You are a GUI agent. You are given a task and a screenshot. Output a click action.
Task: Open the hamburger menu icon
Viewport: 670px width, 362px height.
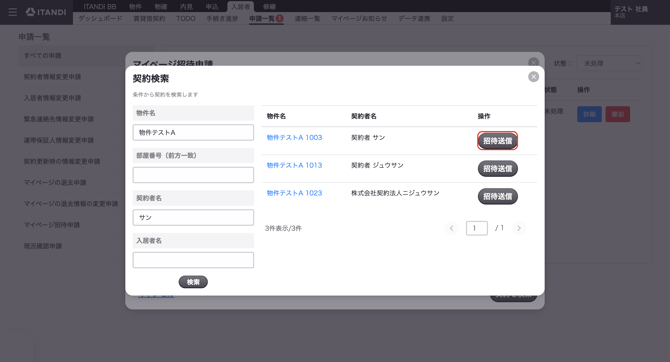coord(13,12)
